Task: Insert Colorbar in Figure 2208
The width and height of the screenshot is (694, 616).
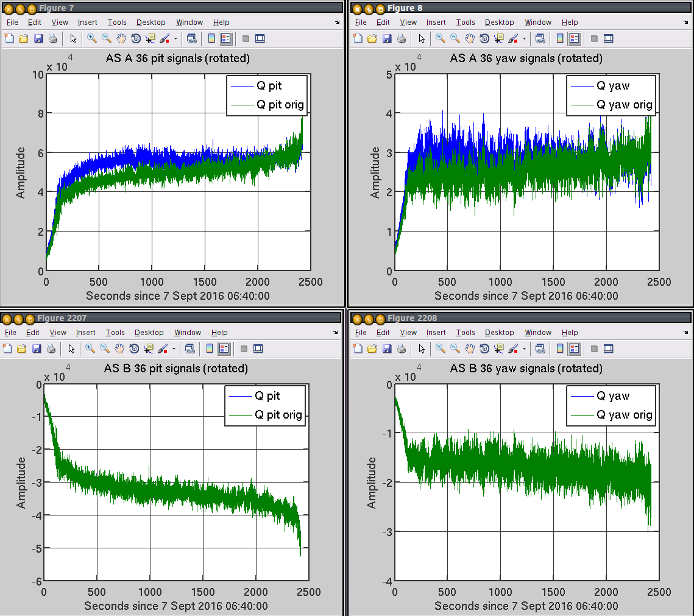Action: 561,349
